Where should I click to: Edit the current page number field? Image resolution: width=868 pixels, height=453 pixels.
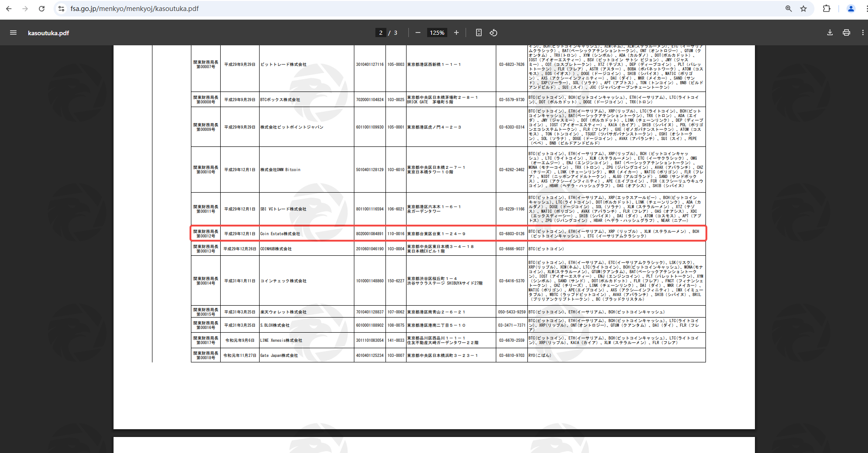pos(380,32)
